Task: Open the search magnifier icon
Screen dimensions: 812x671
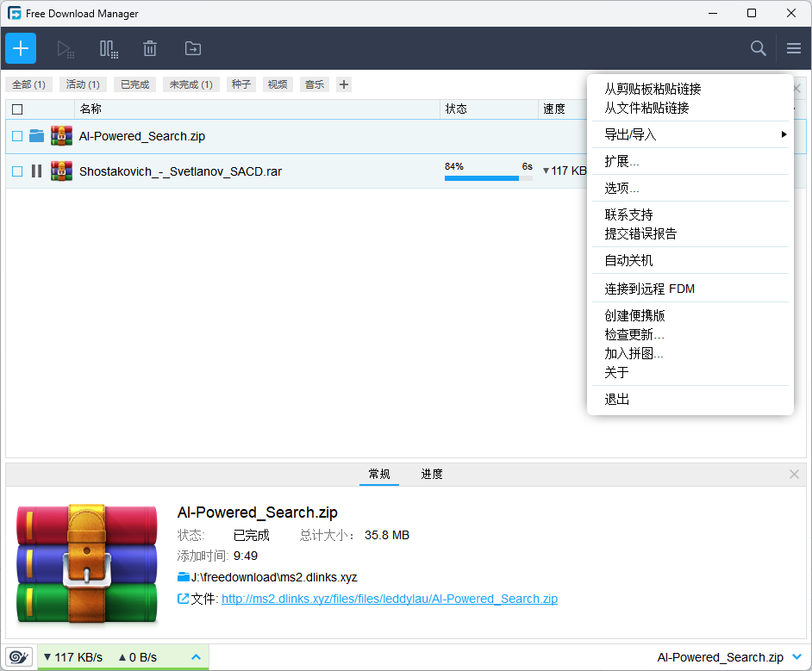Action: tap(759, 48)
